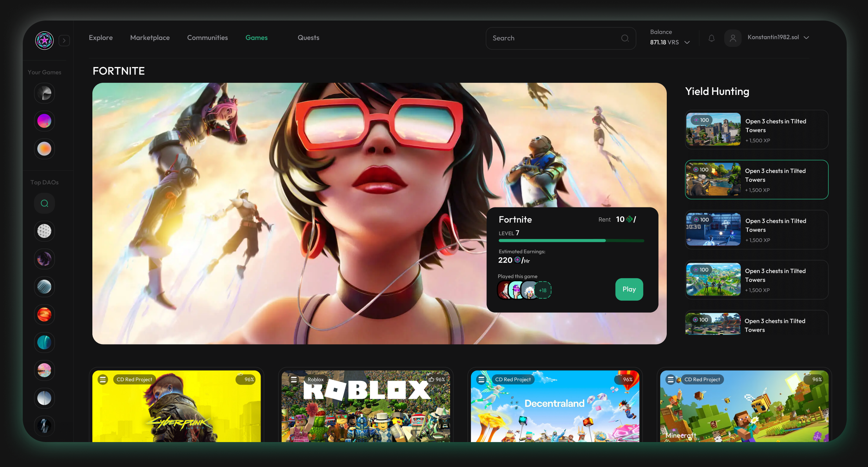Viewport: 868px width, 467px height.
Task: Expand the Balance dropdown arrow
Action: point(687,43)
